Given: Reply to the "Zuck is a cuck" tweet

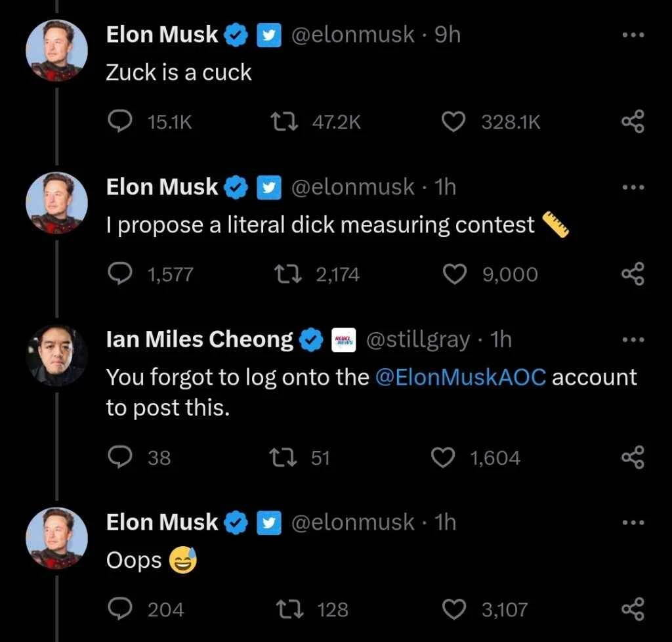Looking at the screenshot, I should 120,122.
